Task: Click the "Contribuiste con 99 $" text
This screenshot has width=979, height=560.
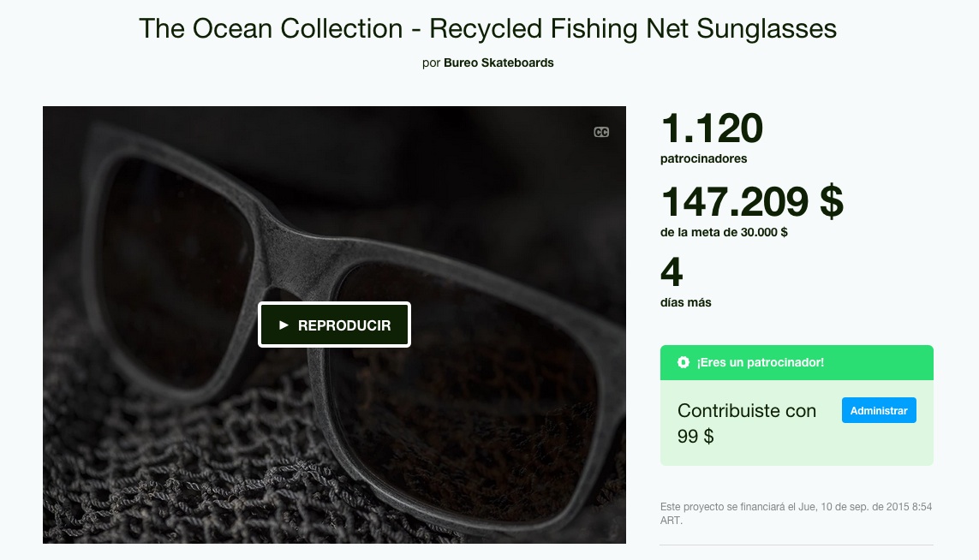Action: pyautogui.click(x=746, y=423)
